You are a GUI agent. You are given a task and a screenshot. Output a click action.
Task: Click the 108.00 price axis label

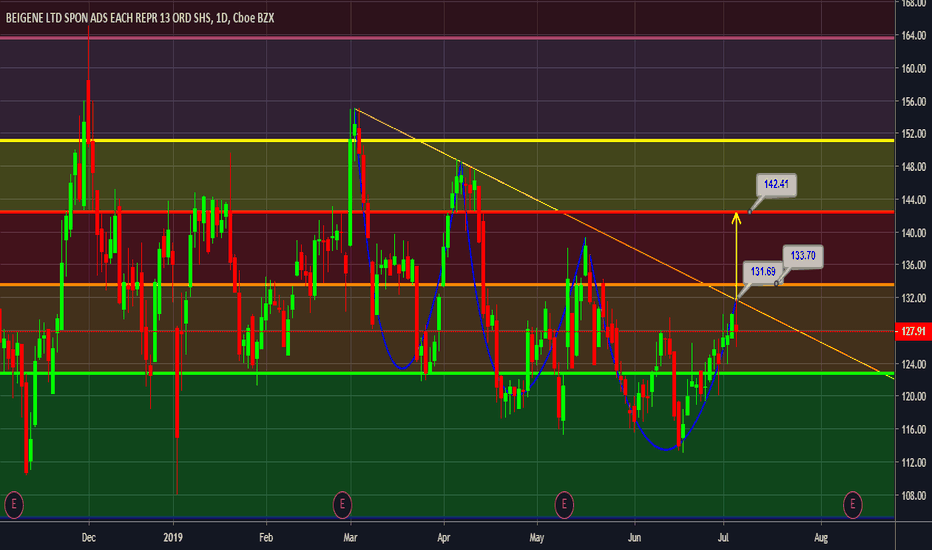[913, 495]
